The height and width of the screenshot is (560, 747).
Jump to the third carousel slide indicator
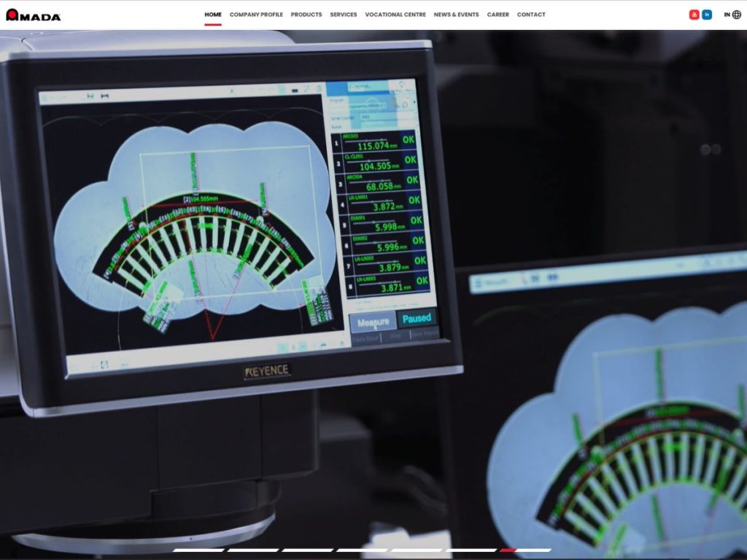(x=307, y=551)
